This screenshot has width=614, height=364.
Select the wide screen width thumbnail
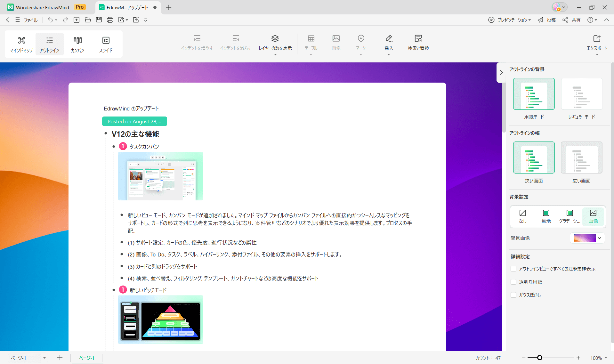[581, 158]
